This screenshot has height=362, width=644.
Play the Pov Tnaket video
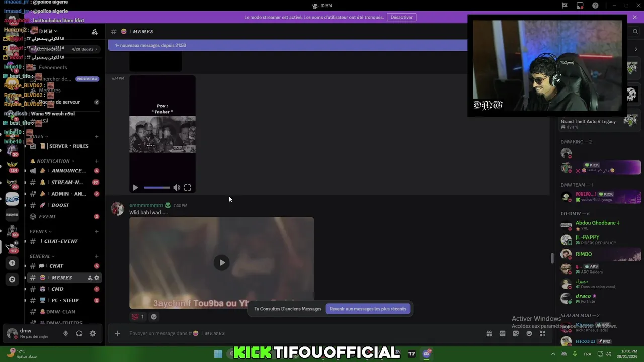pos(135,188)
